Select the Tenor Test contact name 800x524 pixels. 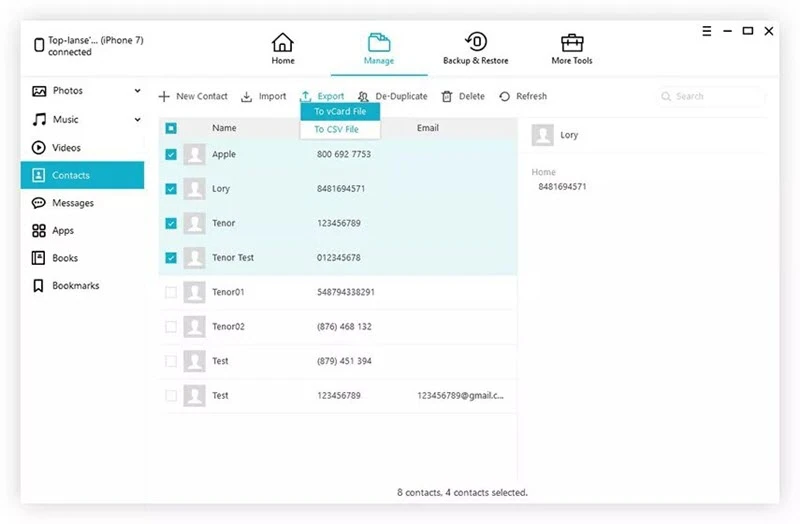tap(233, 258)
